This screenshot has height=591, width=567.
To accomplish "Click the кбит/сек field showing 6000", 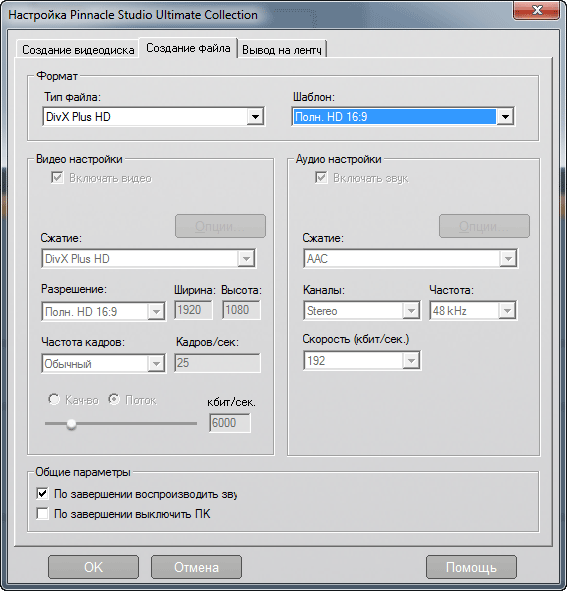I will pyautogui.click(x=230, y=423).
